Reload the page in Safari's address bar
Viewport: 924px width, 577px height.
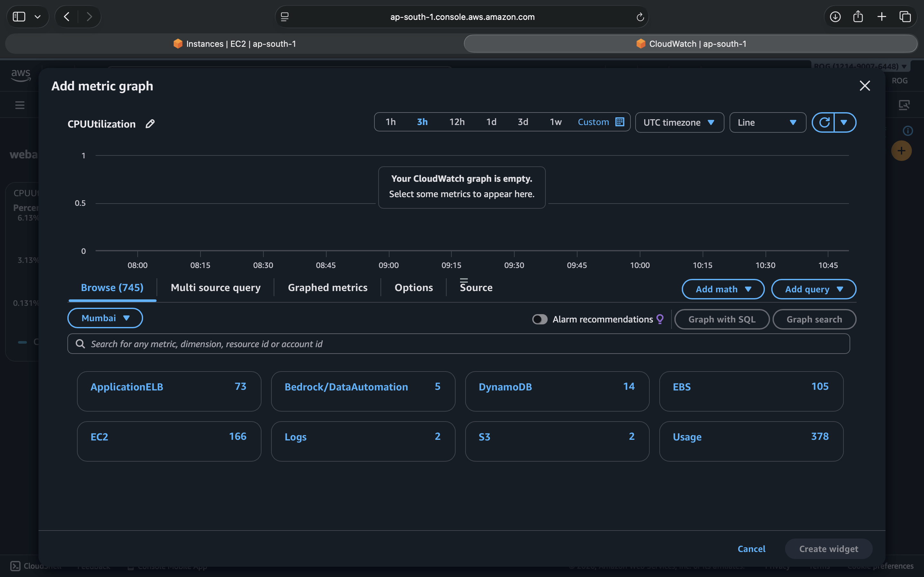tap(640, 17)
